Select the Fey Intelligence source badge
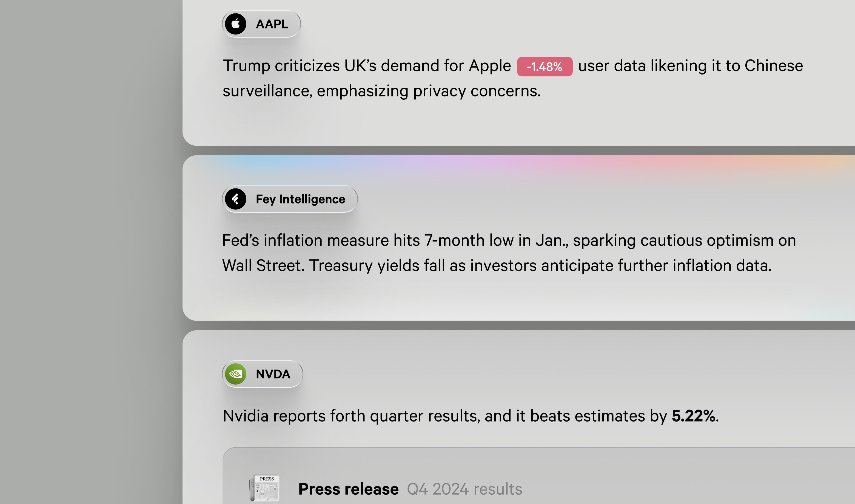This screenshot has width=855, height=504. [289, 199]
